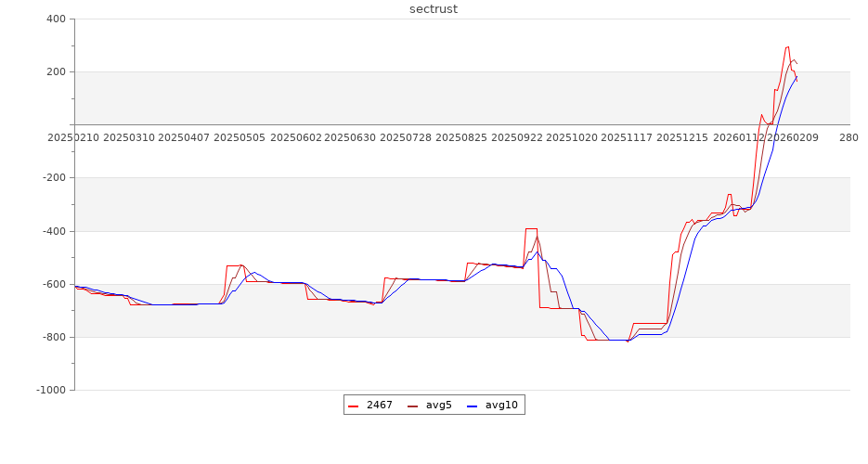
Task: Click the blue avg10 legend line swatch
Action: pos(473,406)
